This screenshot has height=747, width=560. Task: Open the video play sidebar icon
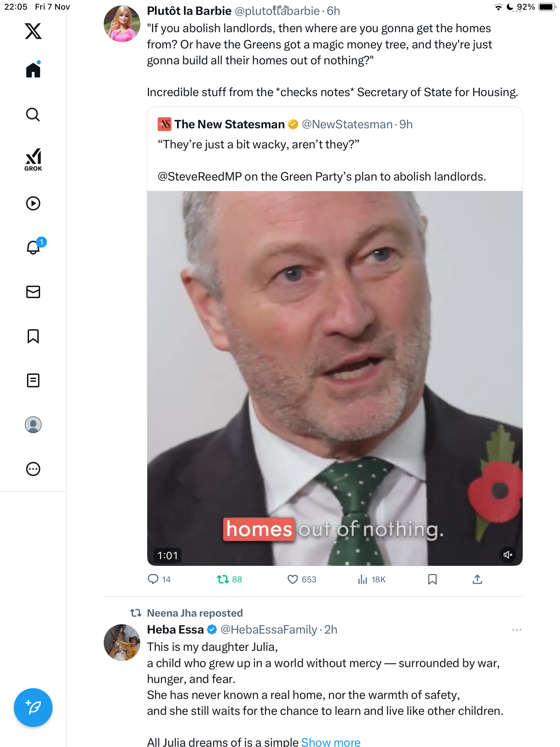pyautogui.click(x=33, y=203)
